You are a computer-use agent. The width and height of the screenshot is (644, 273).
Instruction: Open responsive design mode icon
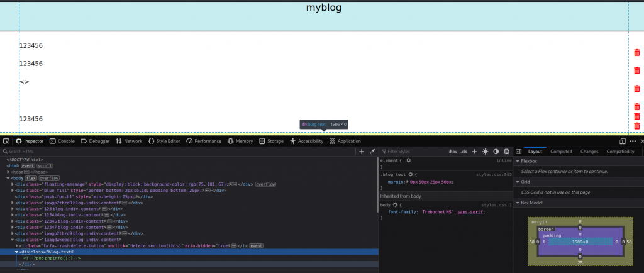pos(623,142)
